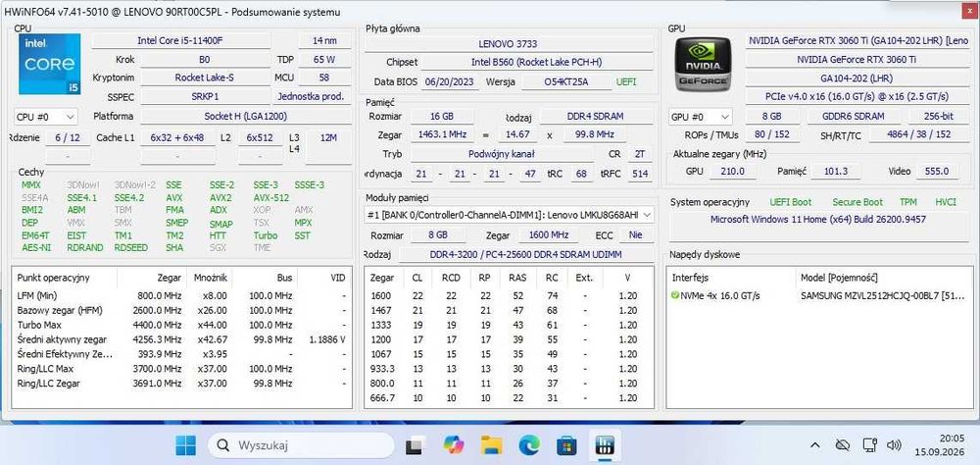This screenshot has height=465, width=980.
Task: Expand the memory module BANK 0 dropdown
Action: pyautogui.click(x=510, y=215)
